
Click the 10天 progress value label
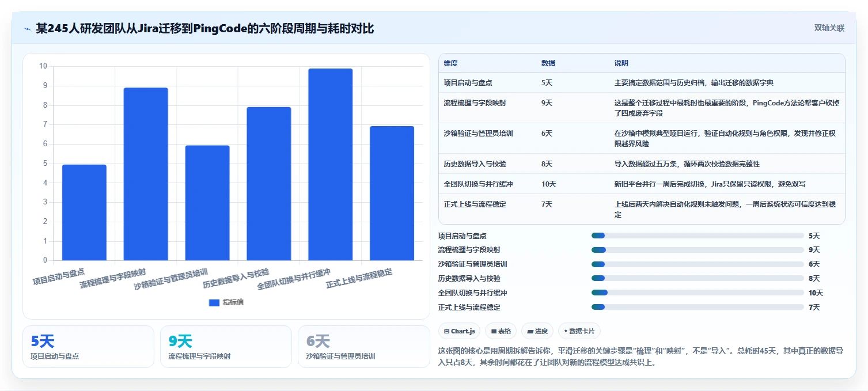point(816,293)
